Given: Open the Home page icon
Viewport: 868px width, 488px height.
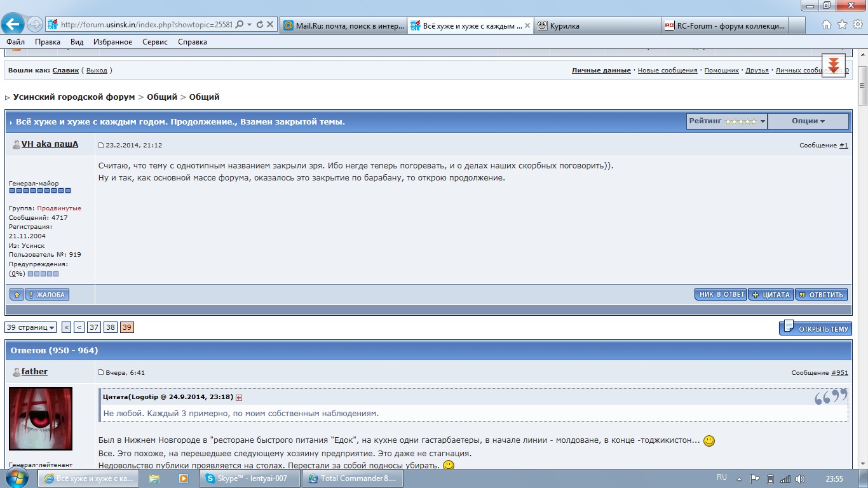Looking at the screenshot, I should click(827, 25).
